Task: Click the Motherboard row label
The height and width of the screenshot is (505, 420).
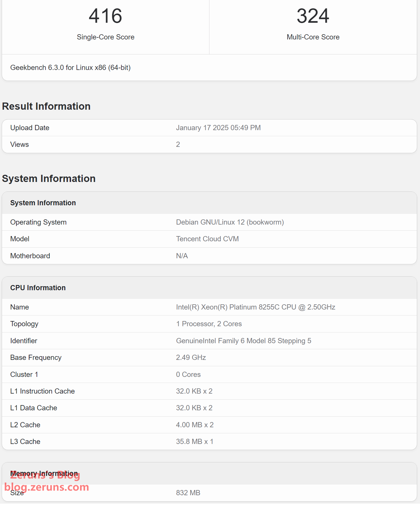Action: click(30, 256)
